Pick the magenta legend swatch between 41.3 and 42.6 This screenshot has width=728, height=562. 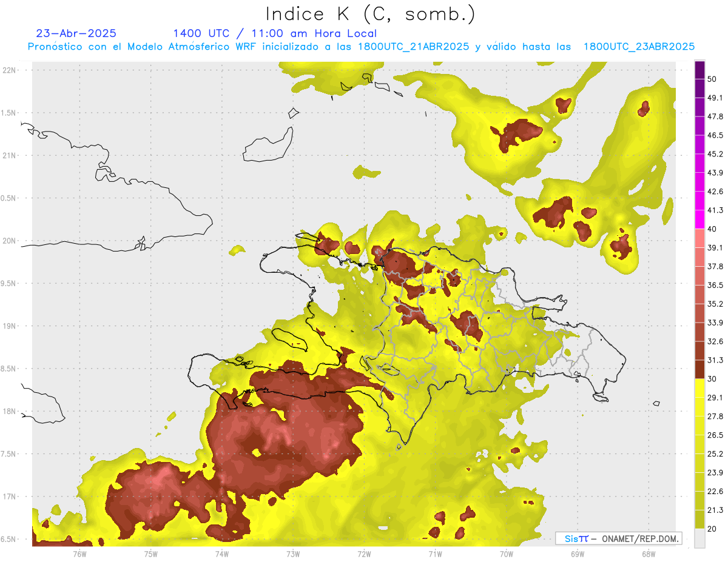click(x=700, y=201)
